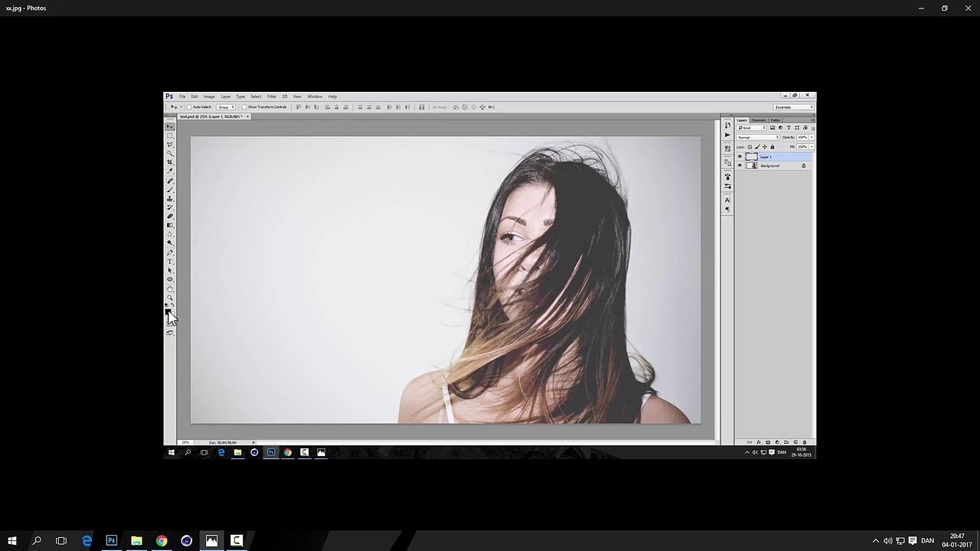Hide the Background layer eye icon
Screen dimensions: 980x551
click(x=740, y=165)
